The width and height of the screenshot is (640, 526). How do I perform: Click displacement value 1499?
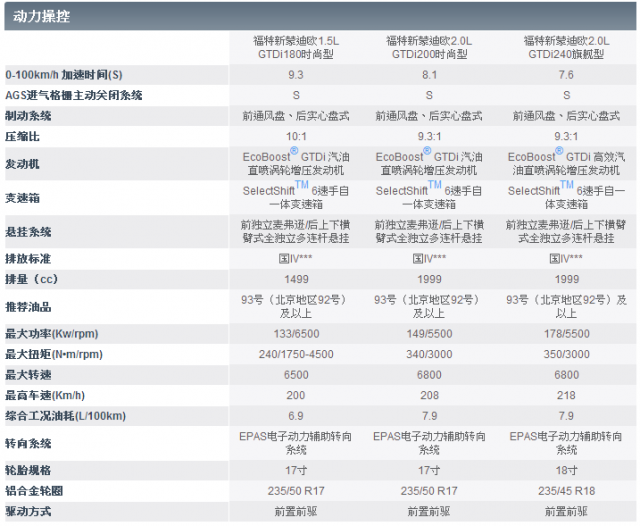tap(296, 280)
